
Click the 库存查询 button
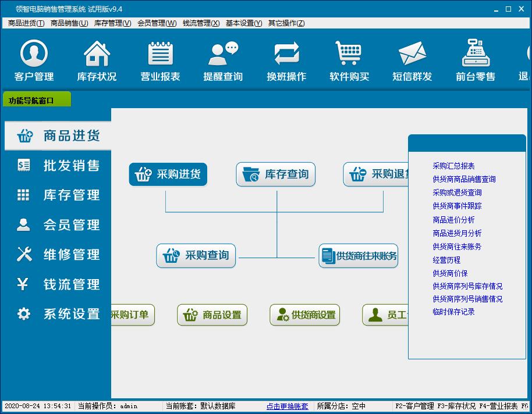coord(275,174)
